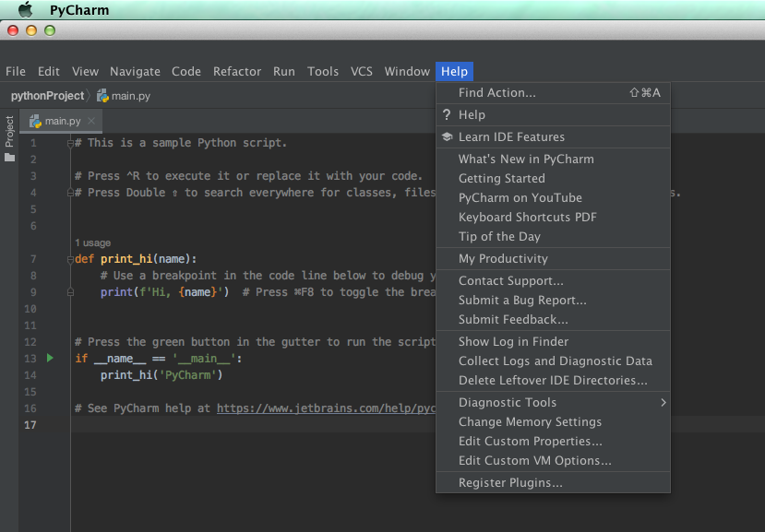Choose Find Action... from the Help menu
765x532 pixels.
click(553, 92)
